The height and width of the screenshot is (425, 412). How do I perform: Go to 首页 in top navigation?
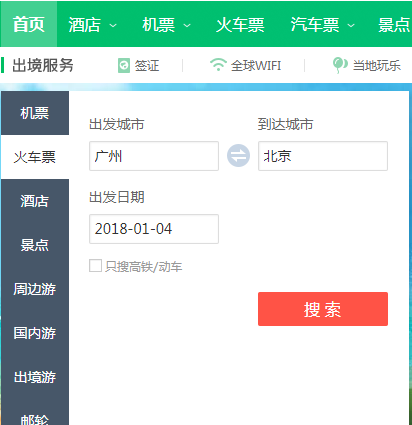coord(29,24)
